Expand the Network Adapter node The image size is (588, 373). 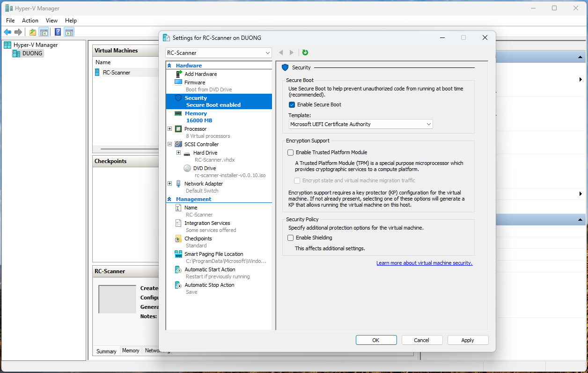[x=169, y=184]
